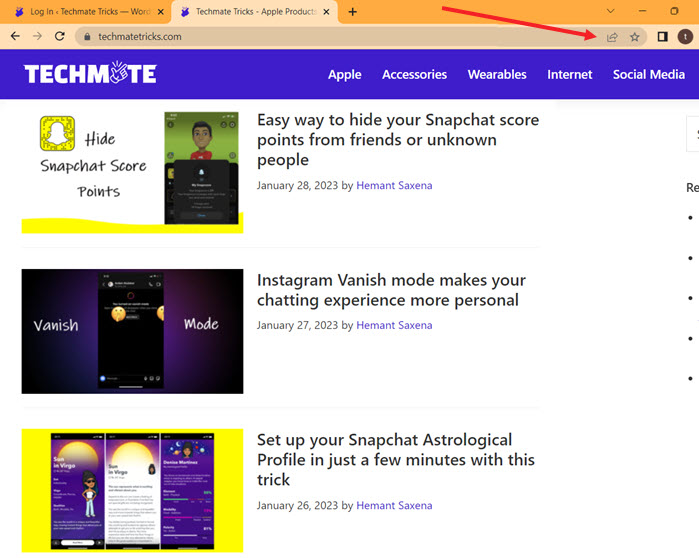Bookmark this tab with the star icon

(635, 37)
